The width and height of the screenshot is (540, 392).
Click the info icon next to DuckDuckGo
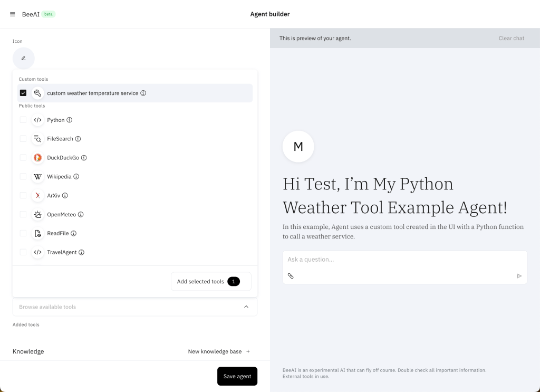[84, 158]
